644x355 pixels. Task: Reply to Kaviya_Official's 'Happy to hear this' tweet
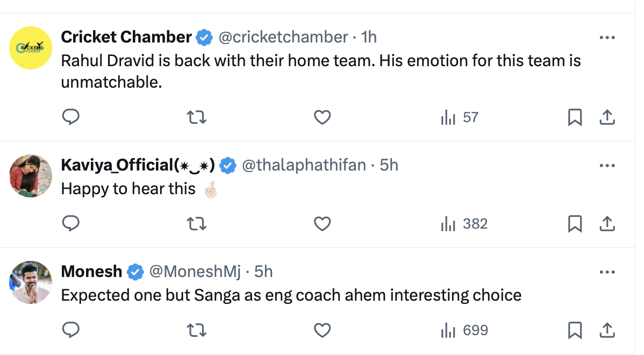pyautogui.click(x=71, y=223)
